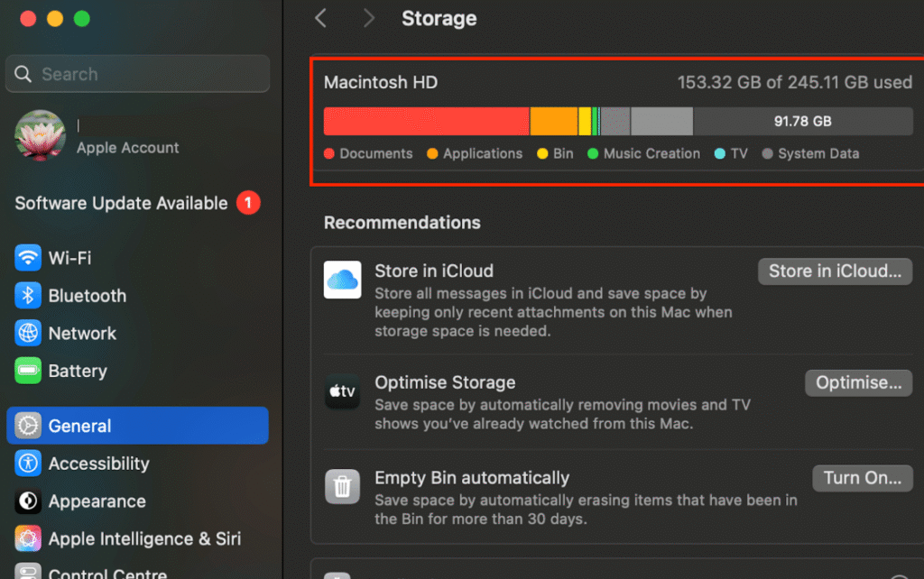Screen dimensions: 924x579
Task: Click the red Documents segment of storage bar
Action: point(426,121)
